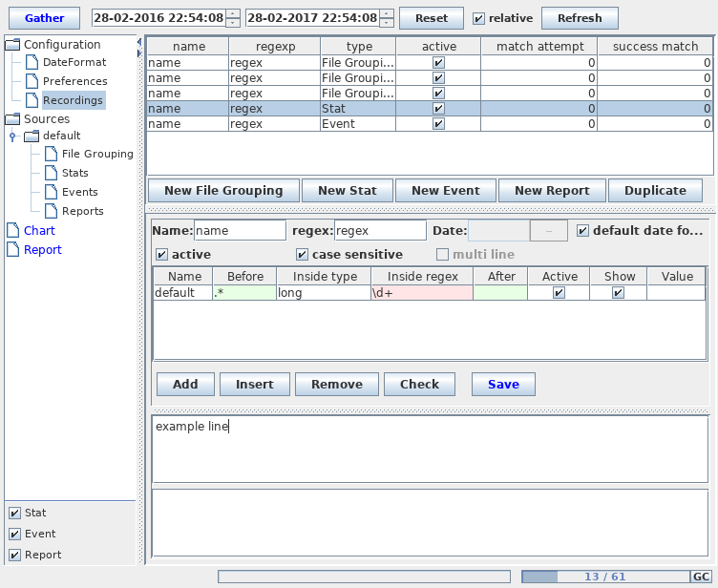Toggle the Stat filter checkbox
The height and width of the screenshot is (588, 718).
click(x=14, y=513)
